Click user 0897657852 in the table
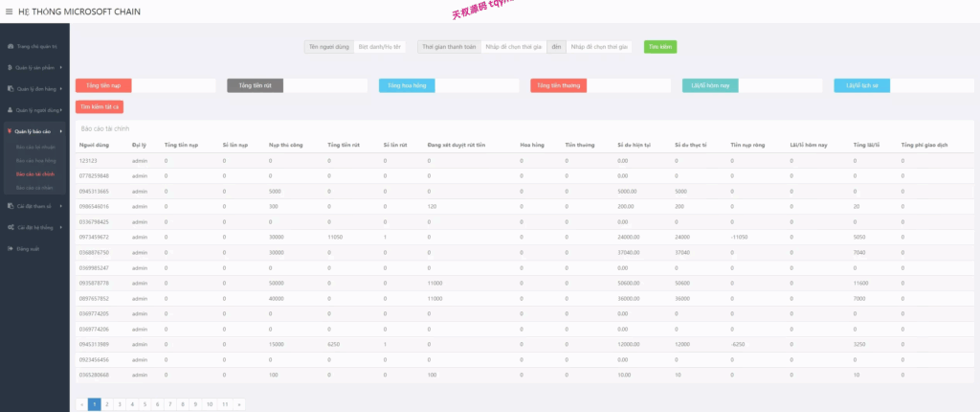This screenshot has height=412, width=980. [94, 299]
